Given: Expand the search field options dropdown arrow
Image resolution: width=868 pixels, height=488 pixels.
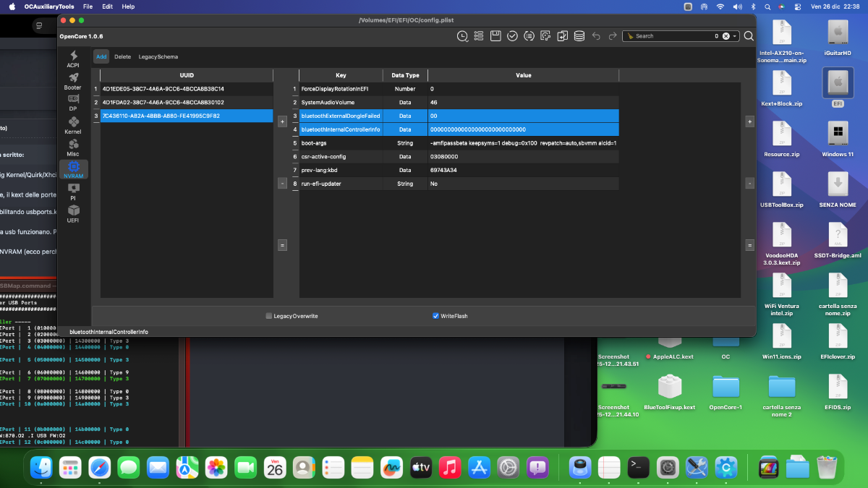Looking at the screenshot, I should pyautogui.click(x=736, y=35).
